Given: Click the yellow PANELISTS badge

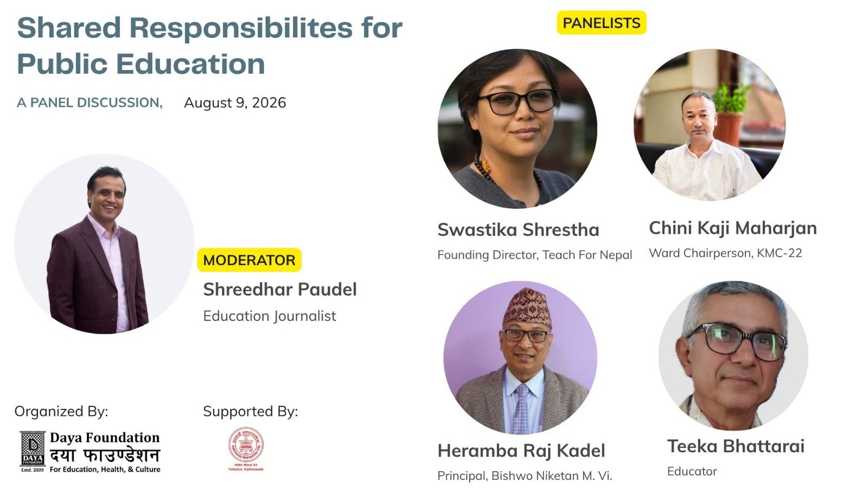Looking at the screenshot, I should click(x=602, y=23).
